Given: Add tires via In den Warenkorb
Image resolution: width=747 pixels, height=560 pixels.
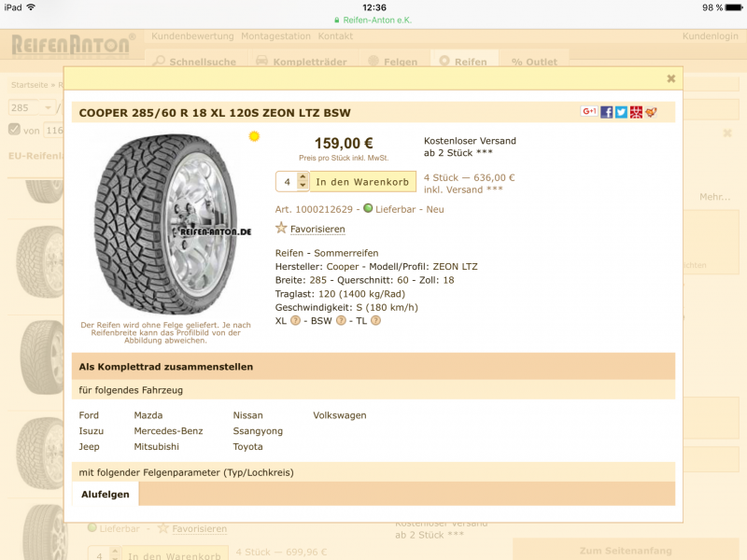Looking at the screenshot, I should [x=362, y=182].
